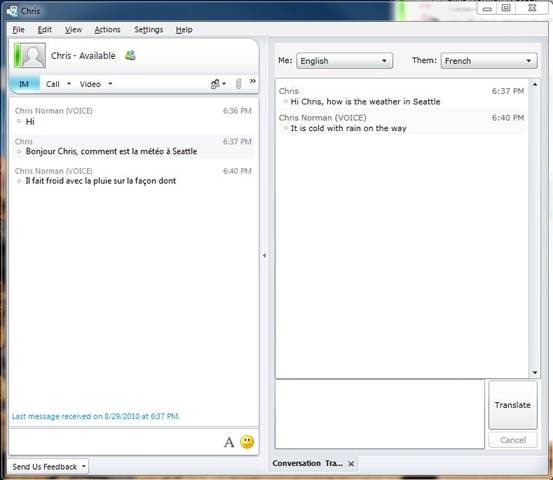This screenshot has height=480, width=553.
Task: Click the translator text input box
Action: pyautogui.click(x=380, y=414)
